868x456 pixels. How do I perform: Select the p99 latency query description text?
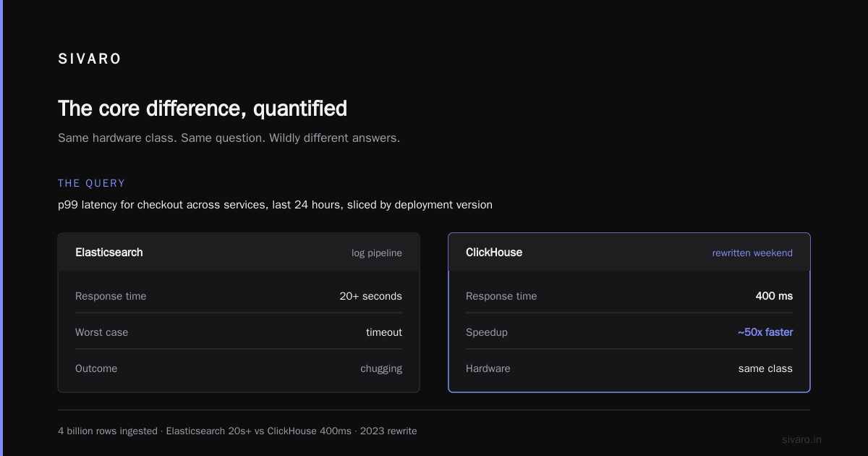pos(275,205)
